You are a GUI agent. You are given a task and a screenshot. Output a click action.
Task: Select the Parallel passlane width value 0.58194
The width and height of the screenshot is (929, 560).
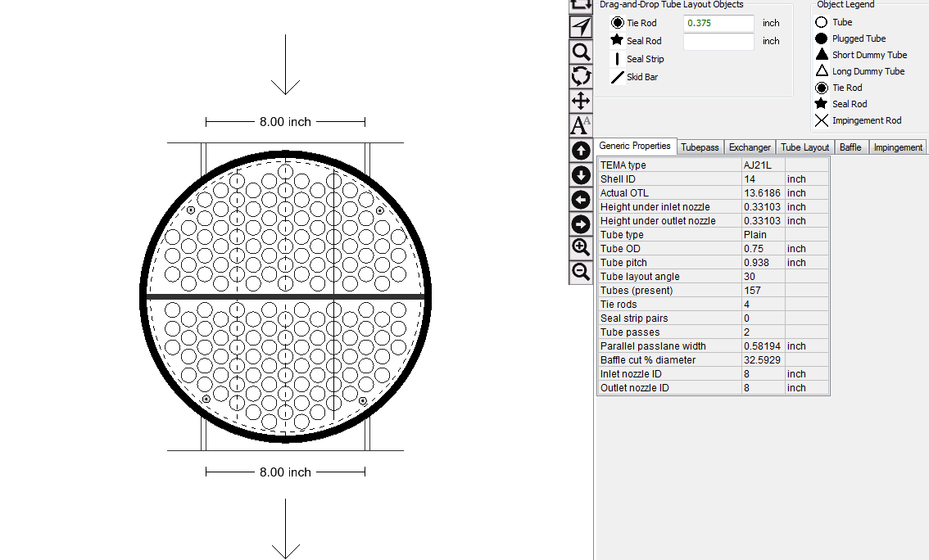click(x=764, y=345)
